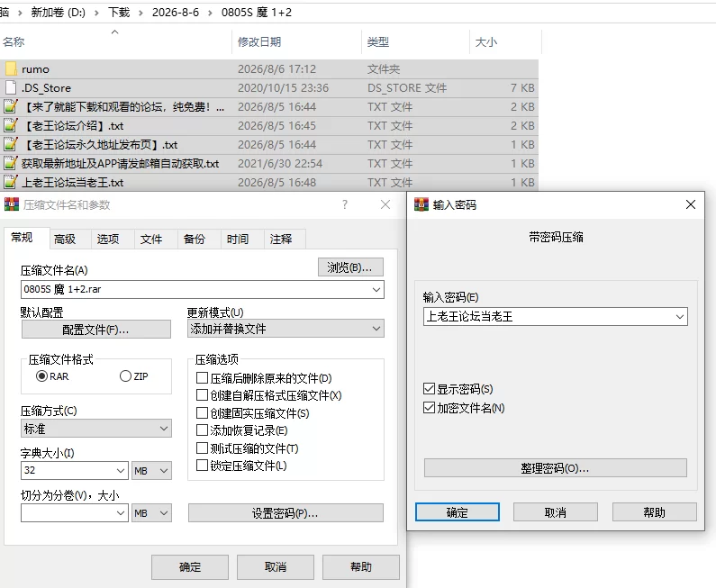Click 下载 in address breadcrumb

tap(119, 13)
